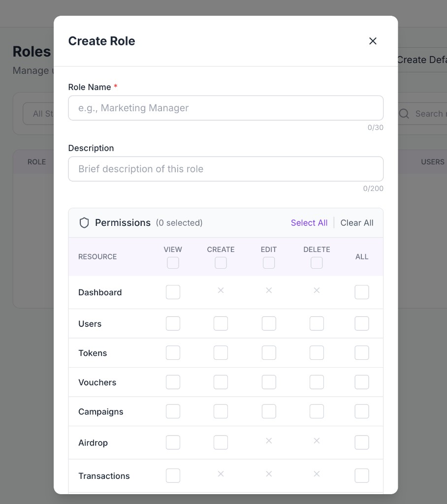
Task: Click the search magnifier icon
Action: pyautogui.click(x=404, y=114)
